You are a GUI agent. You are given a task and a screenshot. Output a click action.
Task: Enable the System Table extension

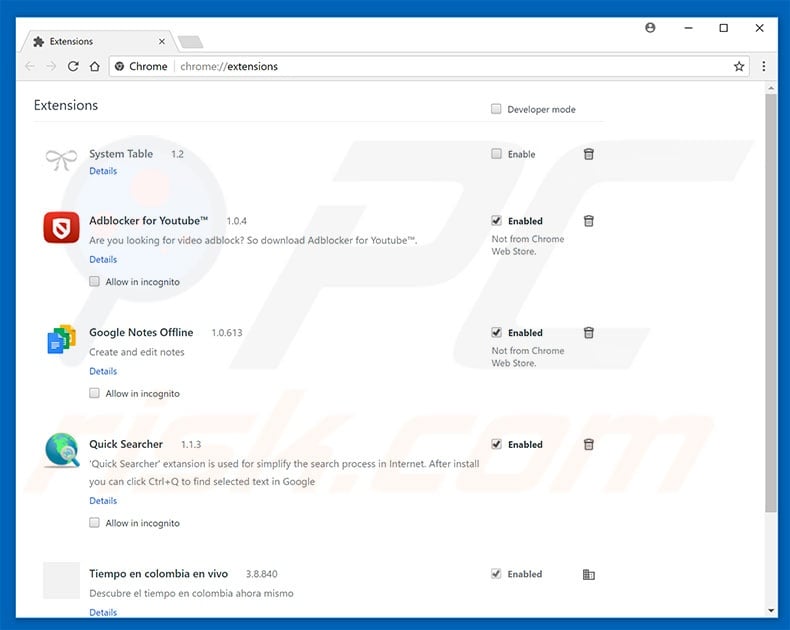point(496,154)
